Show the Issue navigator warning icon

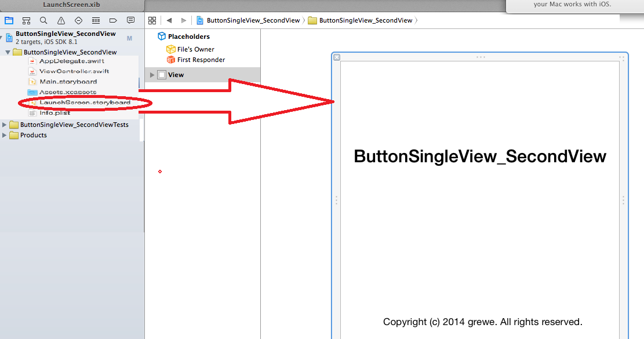point(61,20)
